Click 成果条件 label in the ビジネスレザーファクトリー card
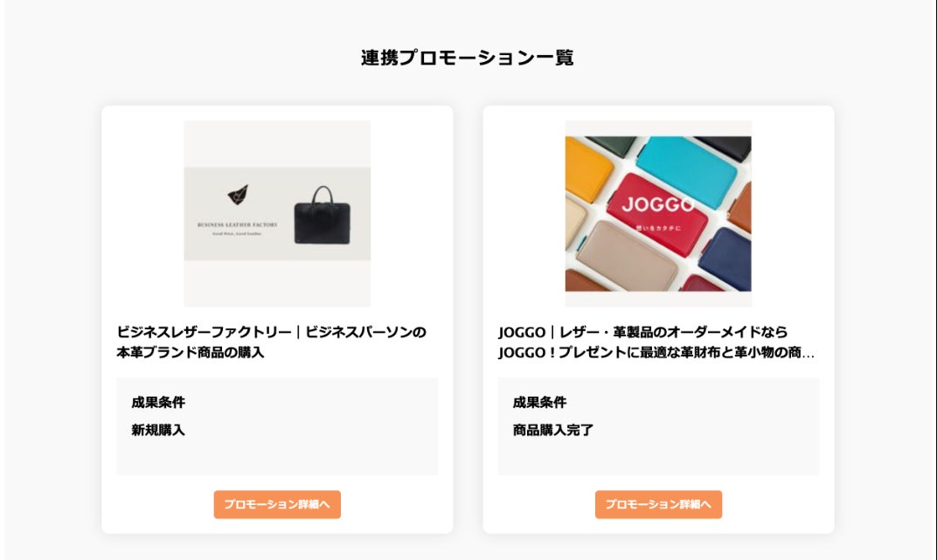The width and height of the screenshot is (937, 560). click(158, 402)
